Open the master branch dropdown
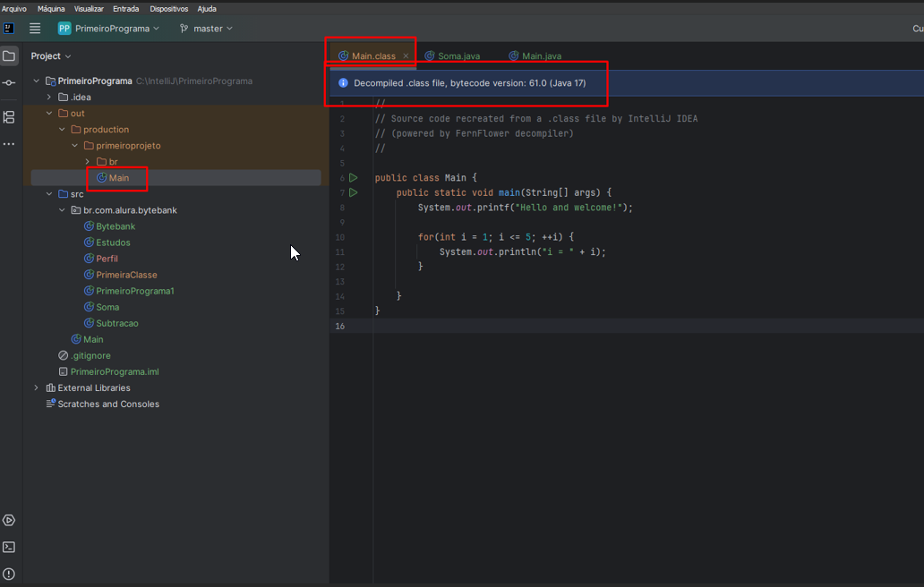Image resolution: width=924 pixels, height=587 pixels. coord(206,29)
